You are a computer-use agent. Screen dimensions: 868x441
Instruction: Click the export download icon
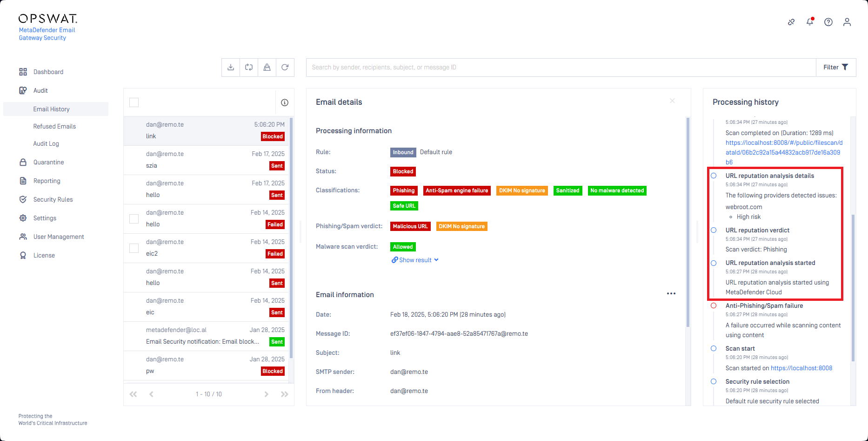coord(231,68)
